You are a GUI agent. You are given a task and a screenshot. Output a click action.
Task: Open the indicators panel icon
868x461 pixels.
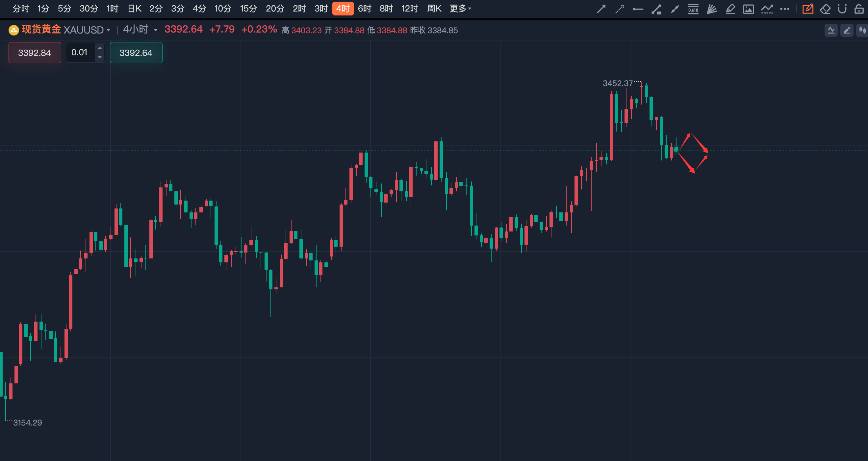[x=831, y=30]
